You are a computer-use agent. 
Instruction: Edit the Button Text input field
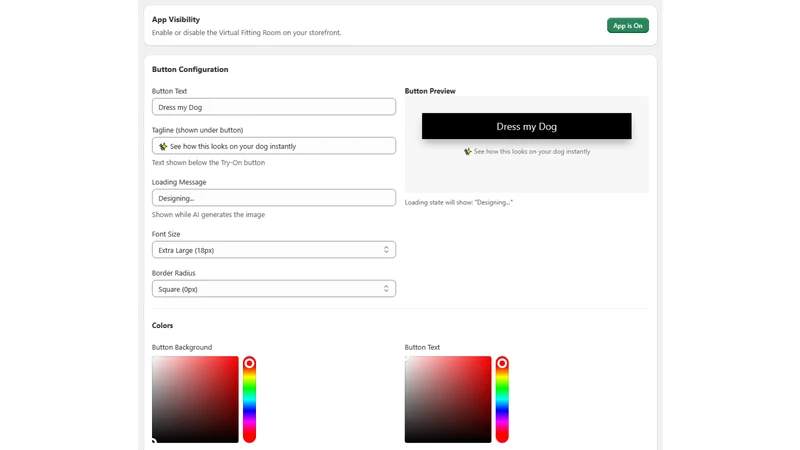(x=273, y=107)
